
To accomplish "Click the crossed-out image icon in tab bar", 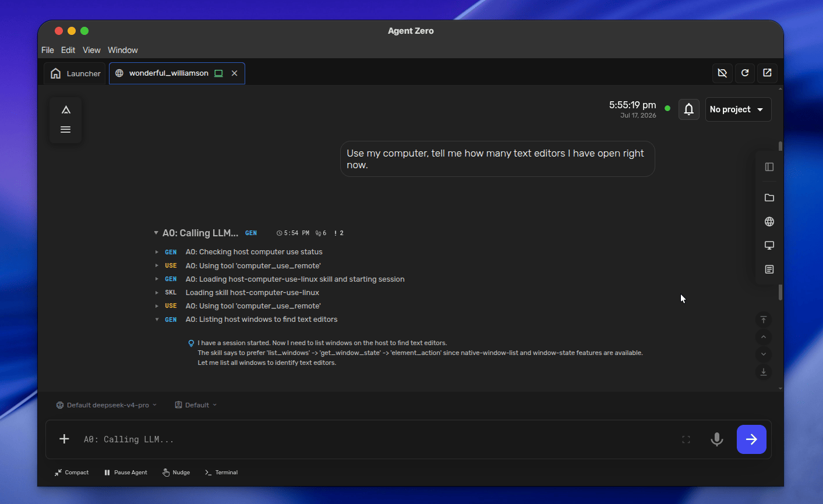I will pyautogui.click(x=722, y=73).
